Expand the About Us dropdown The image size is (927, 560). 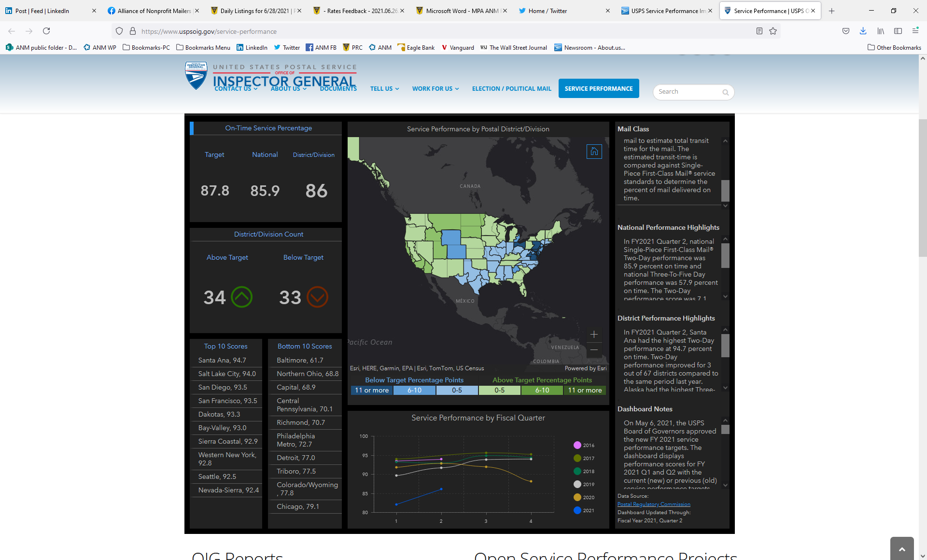pos(288,89)
